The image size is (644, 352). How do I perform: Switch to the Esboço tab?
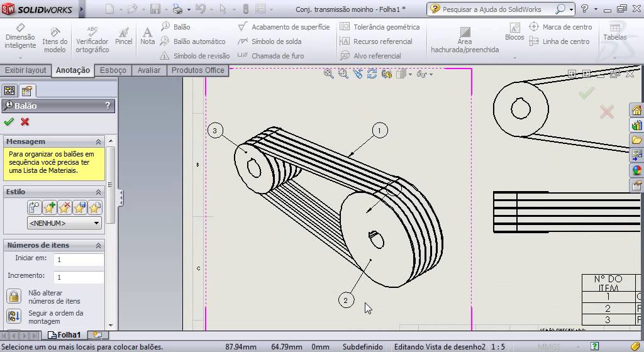click(113, 70)
